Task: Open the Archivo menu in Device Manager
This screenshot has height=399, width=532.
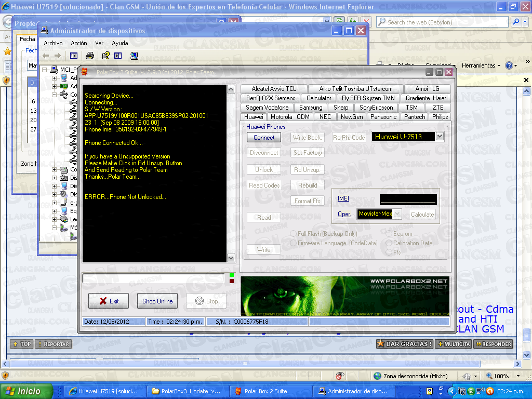Action: pyautogui.click(x=54, y=43)
